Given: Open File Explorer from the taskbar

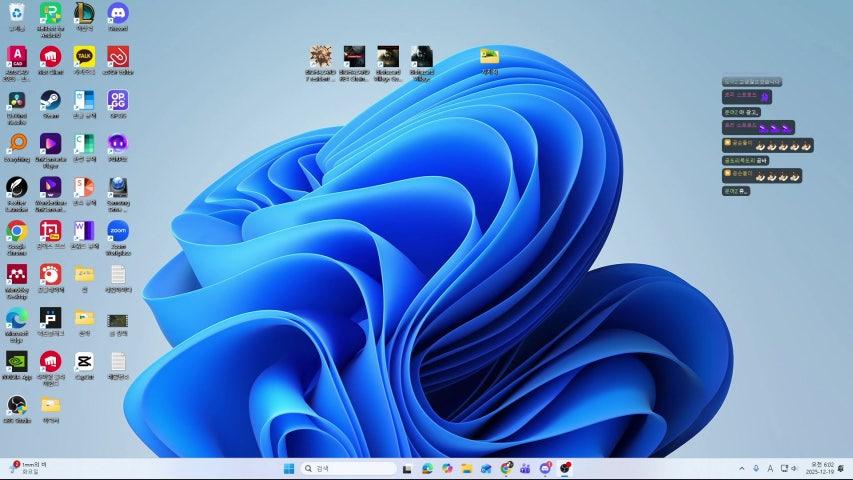Looking at the screenshot, I should coord(467,468).
